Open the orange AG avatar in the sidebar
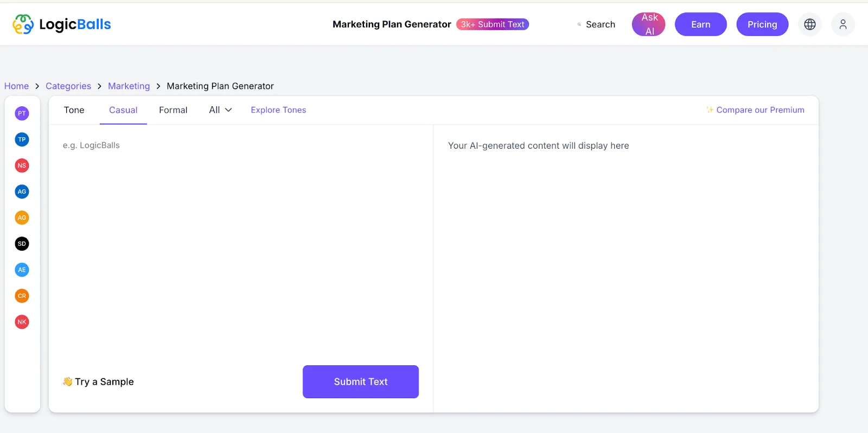This screenshot has width=868, height=433. click(x=22, y=218)
